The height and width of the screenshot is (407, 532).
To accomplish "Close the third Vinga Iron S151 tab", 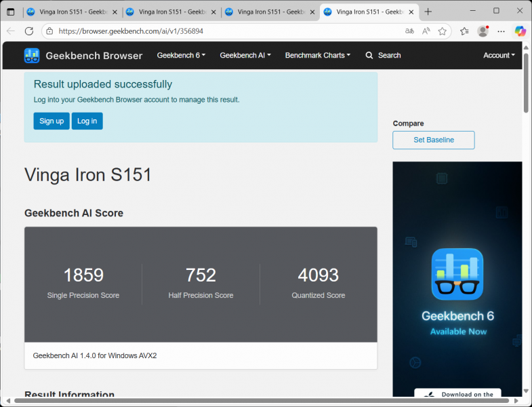I will point(312,12).
